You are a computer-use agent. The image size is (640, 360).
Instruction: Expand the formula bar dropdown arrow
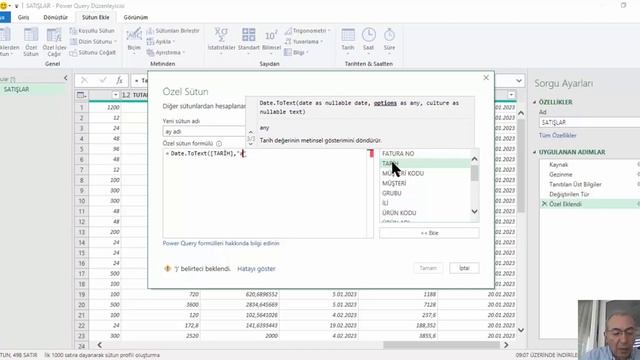tap(518, 80)
